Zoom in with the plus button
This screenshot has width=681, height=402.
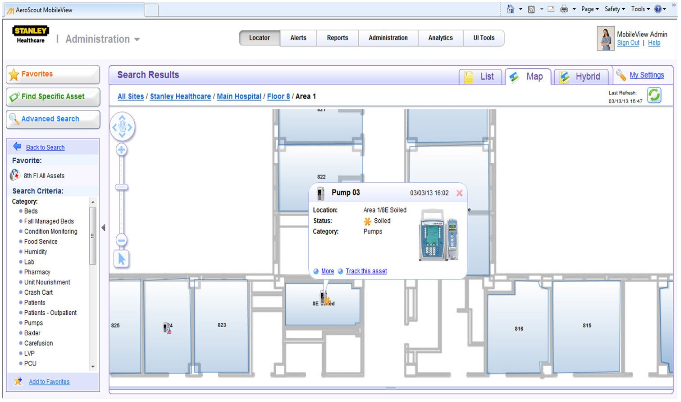122,150
